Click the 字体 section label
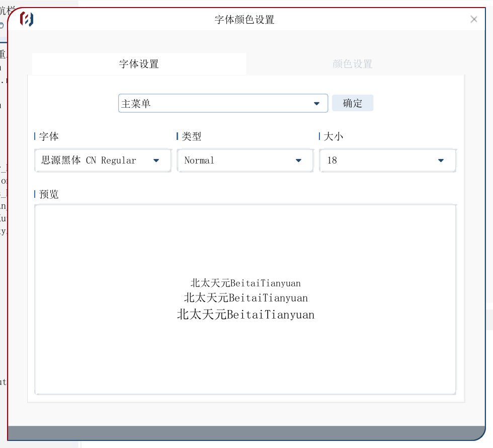This screenshot has width=493, height=448. click(x=49, y=136)
